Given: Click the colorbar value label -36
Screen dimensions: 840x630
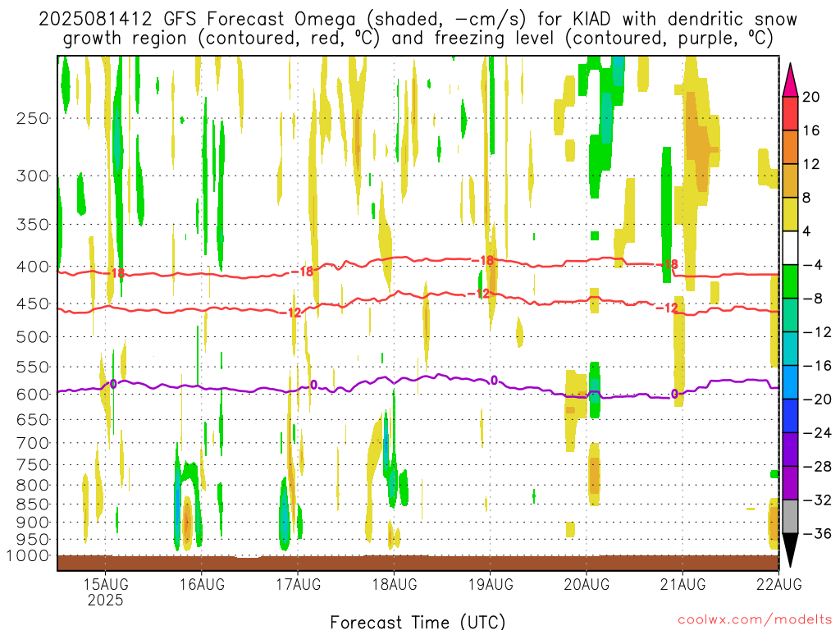Looking at the screenshot, I should 816,533.
